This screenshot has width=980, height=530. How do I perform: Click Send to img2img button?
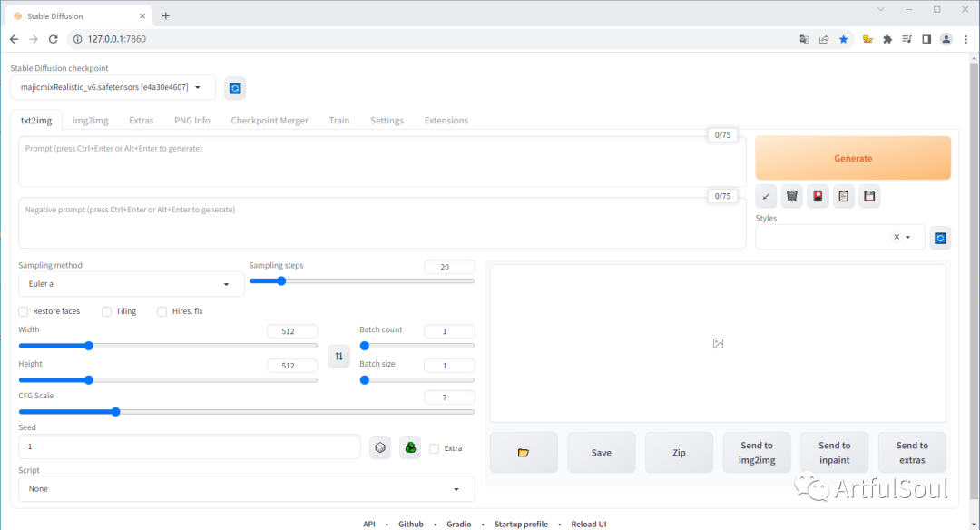(757, 453)
